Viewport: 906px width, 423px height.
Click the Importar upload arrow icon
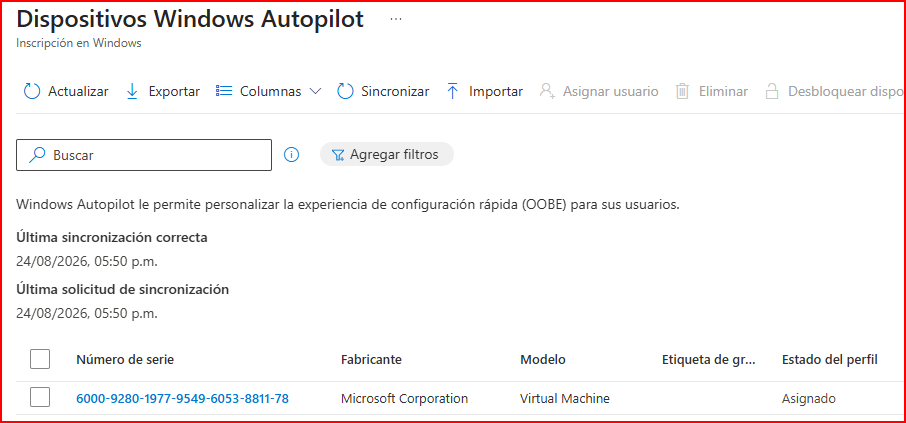453,91
